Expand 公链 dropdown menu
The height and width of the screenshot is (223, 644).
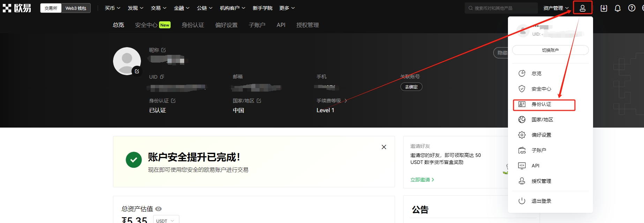(204, 8)
